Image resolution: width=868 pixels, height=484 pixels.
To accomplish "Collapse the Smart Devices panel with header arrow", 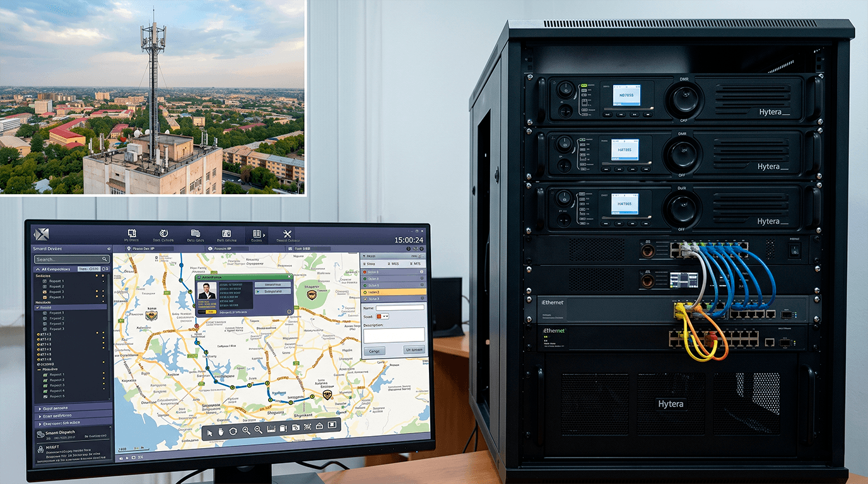I will point(108,248).
